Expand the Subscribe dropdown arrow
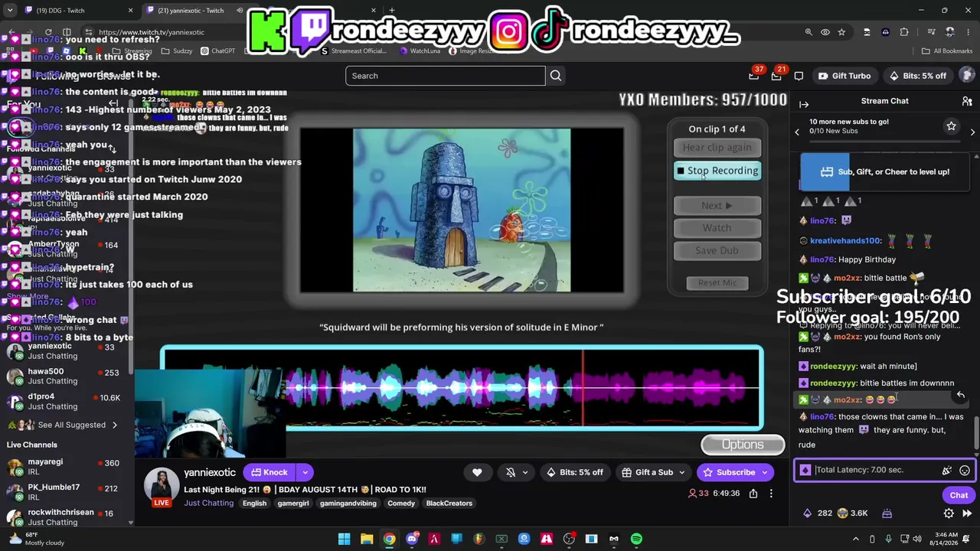This screenshot has height=551, width=980. pyautogui.click(x=764, y=472)
